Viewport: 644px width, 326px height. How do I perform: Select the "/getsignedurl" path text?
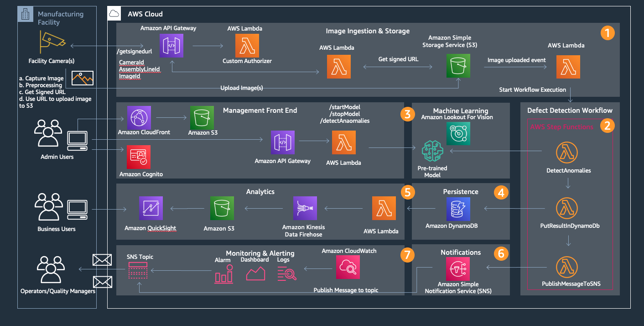point(135,51)
